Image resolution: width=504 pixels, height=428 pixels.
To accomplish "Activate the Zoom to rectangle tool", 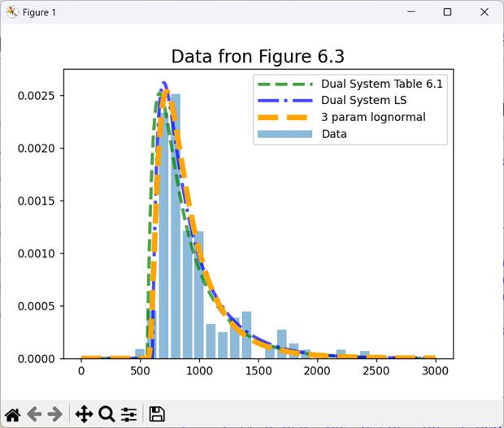I will [x=106, y=414].
